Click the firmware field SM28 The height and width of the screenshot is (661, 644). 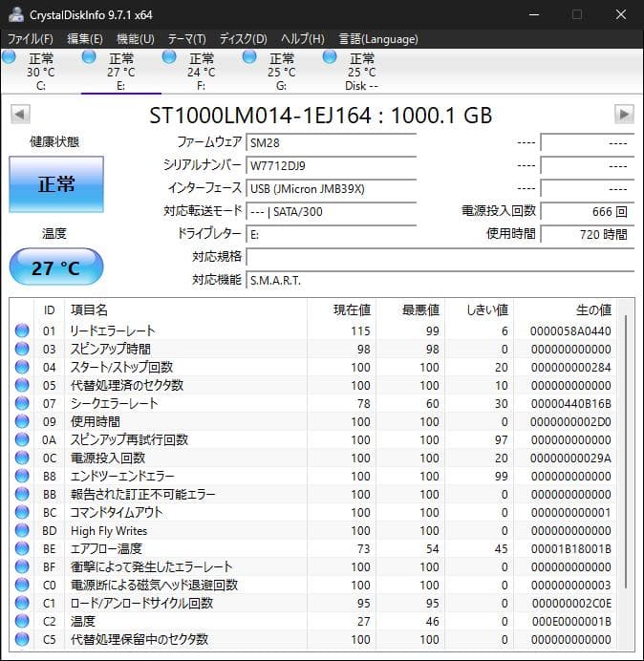click(x=331, y=143)
